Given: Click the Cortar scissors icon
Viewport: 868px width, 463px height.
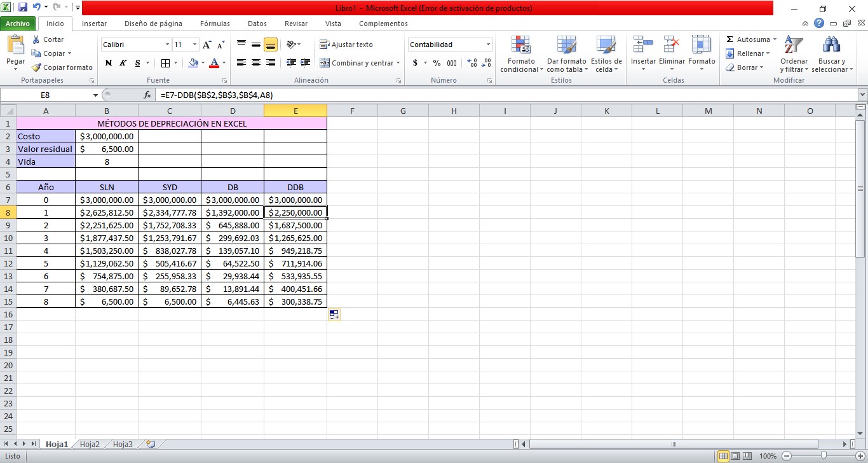Looking at the screenshot, I should click(x=36, y=39).
